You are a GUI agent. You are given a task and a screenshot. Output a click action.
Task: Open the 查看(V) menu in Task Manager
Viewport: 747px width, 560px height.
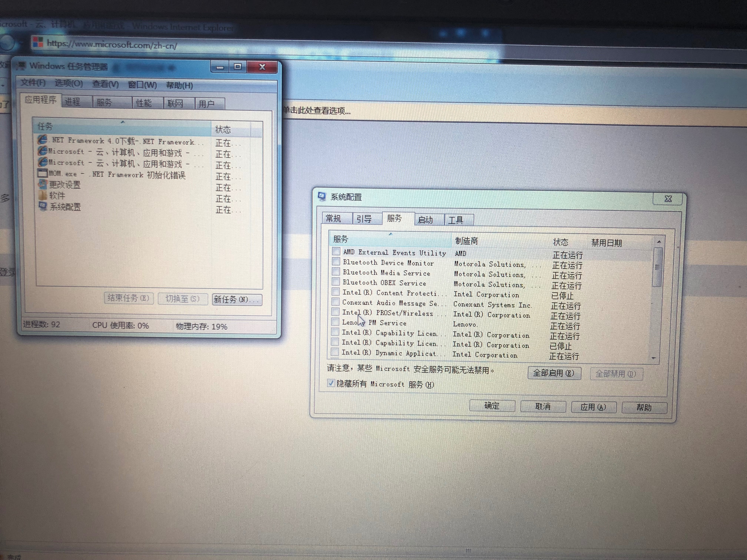(106, 84)
